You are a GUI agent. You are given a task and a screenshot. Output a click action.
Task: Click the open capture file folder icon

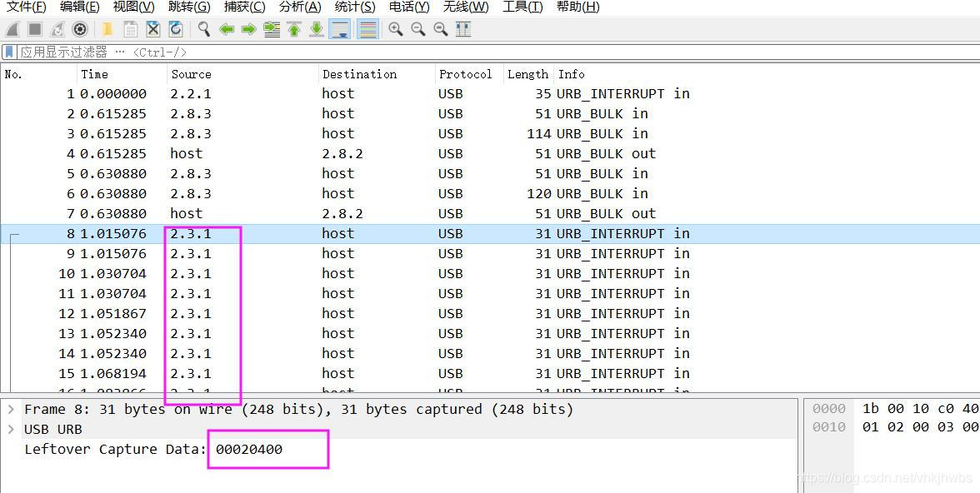coord(107,29)
